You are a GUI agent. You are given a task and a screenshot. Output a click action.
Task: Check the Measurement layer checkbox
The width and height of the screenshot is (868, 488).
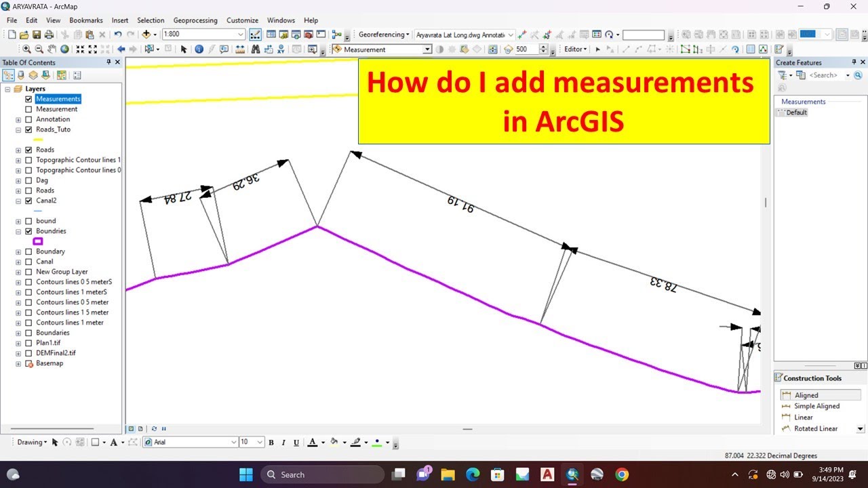click(28, 109)
